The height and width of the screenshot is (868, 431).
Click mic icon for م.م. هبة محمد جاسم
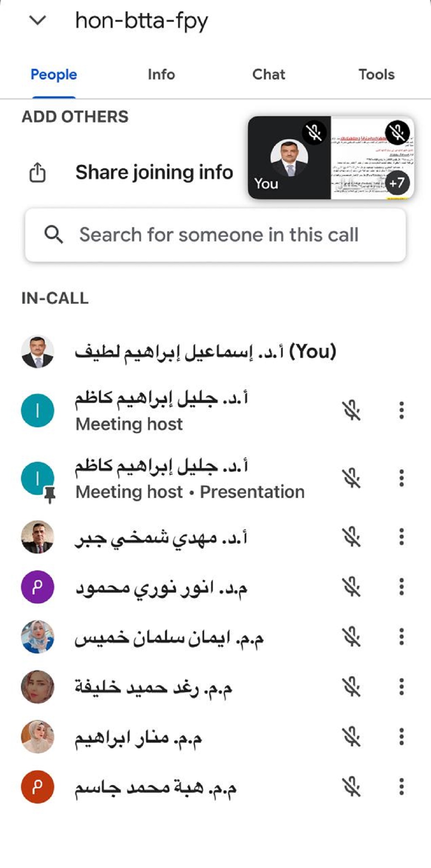click(351, 787)
